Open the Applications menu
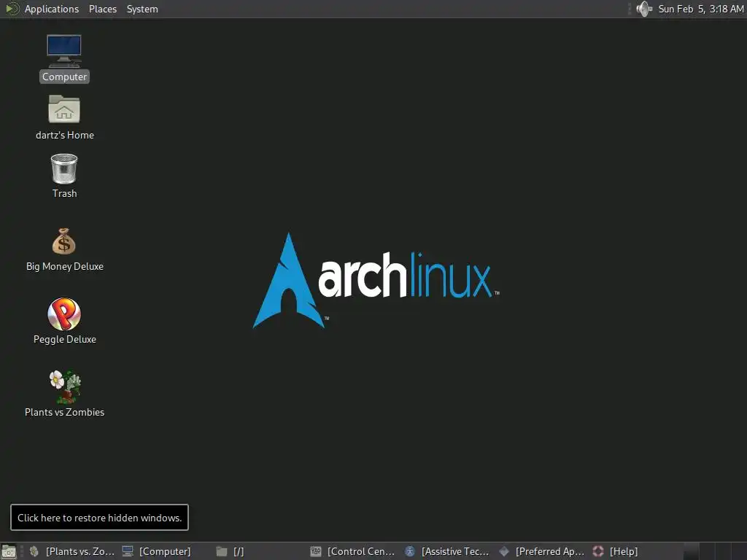The image size is (747, 560). (52, 9)
